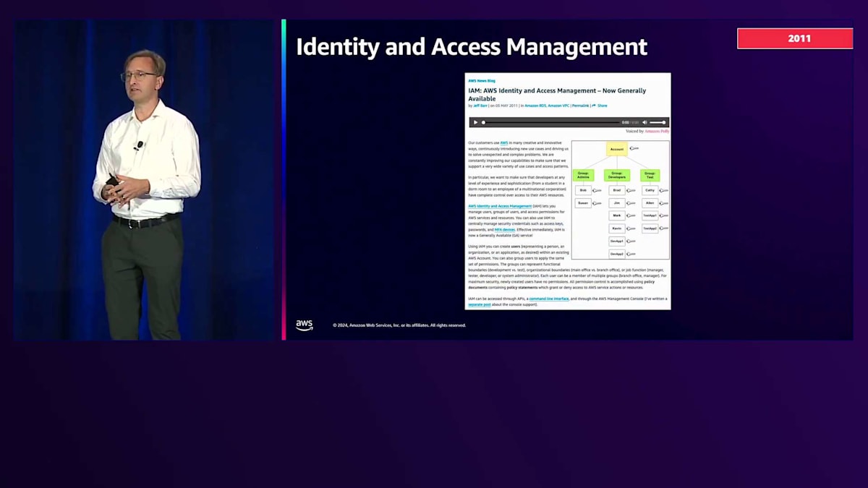868x488 pixels.
Task: Click the audio player time display
Action: click(x=630, y=122)
